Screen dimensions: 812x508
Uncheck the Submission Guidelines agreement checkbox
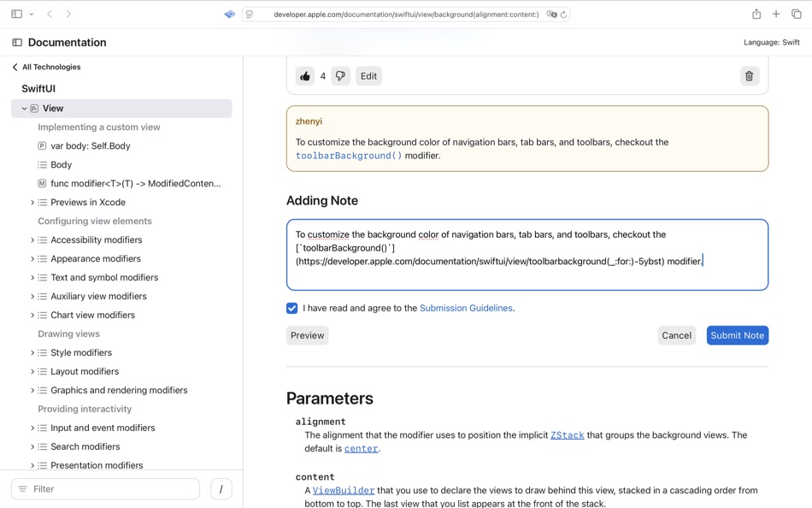coord(292,309)
